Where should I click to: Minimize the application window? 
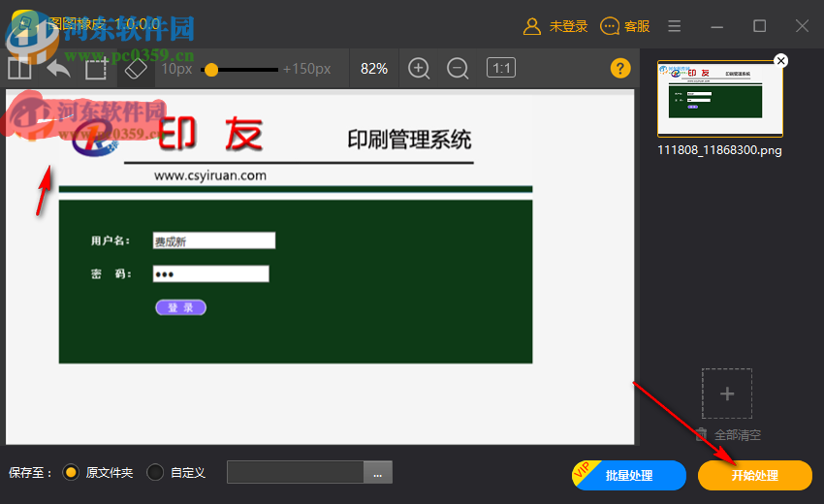click(x=716, y=26)
